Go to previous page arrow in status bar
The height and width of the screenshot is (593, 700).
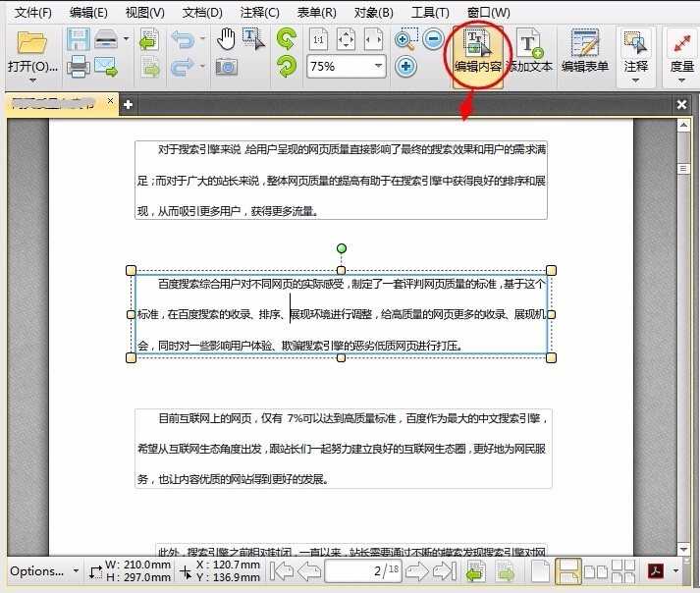(309, 571)
